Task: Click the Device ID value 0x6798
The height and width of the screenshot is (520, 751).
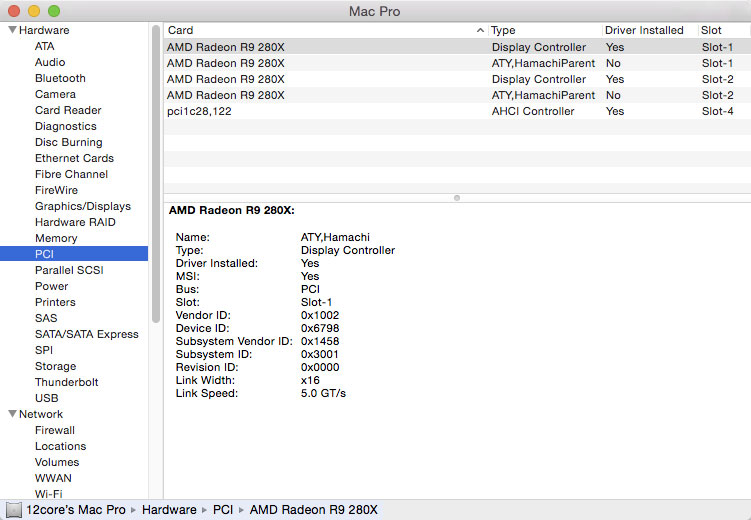Action: 320,328
